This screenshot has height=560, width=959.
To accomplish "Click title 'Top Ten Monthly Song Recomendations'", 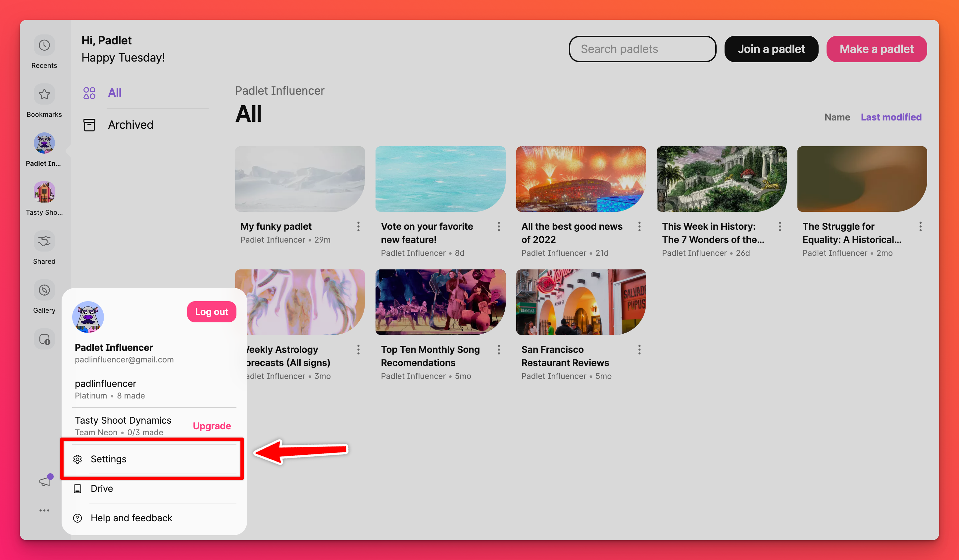I will coord(430,356).
